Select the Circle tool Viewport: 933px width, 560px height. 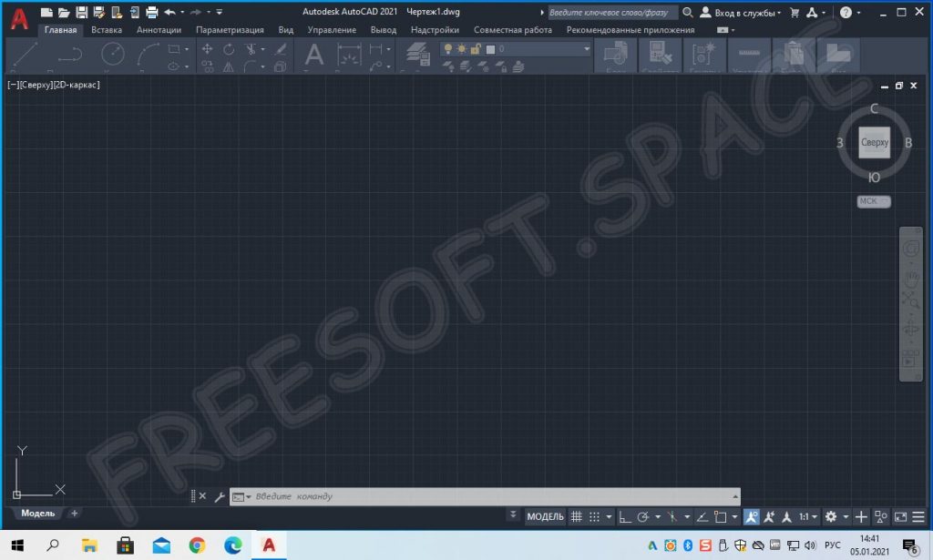(x=112, y=54)
